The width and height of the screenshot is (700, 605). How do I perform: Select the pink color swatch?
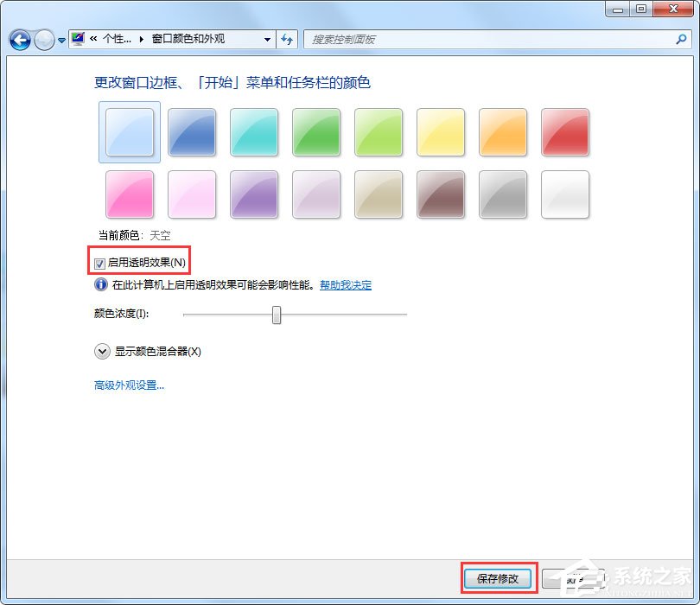point(129,194)
